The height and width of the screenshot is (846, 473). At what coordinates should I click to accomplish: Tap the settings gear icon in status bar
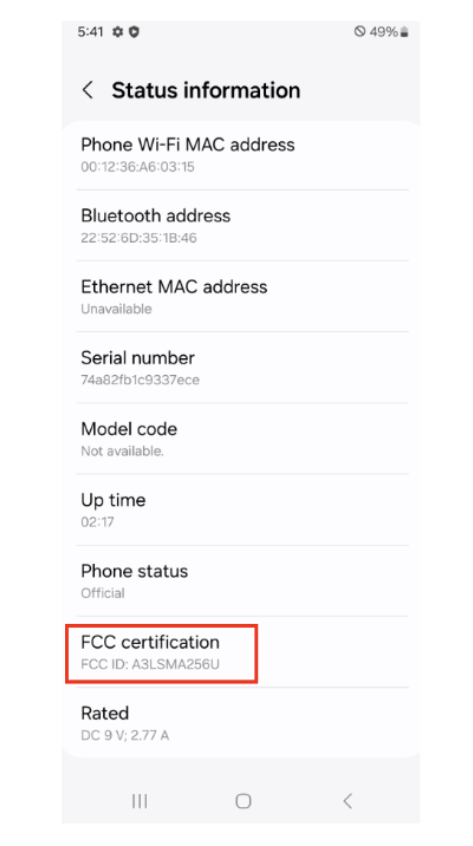click(118, 32)
